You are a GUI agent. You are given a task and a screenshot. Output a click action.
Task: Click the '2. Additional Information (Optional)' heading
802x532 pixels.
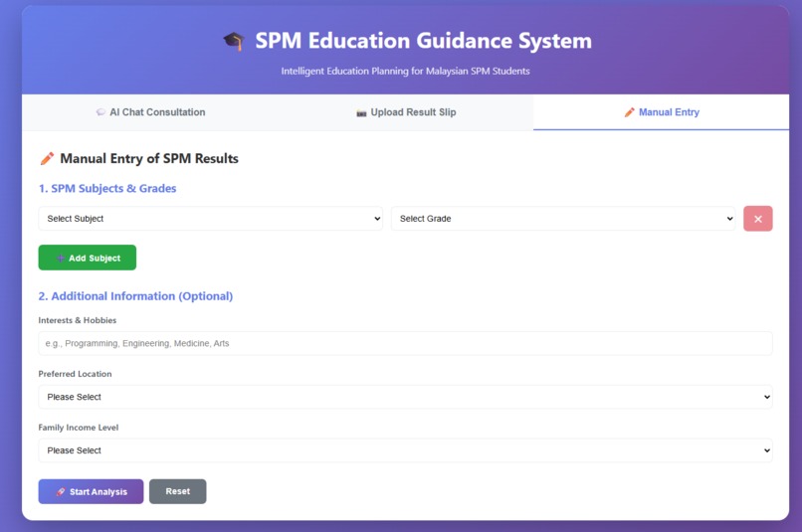point(135,296)
